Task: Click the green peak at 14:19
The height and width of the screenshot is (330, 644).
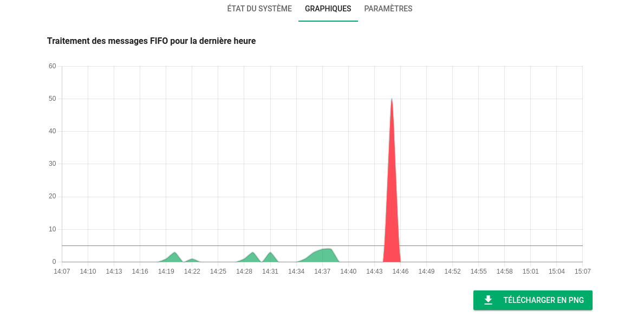Action: pos(174,256)
